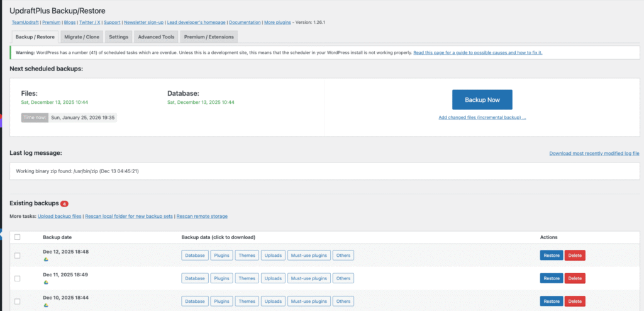
Task: Open the Settings tab
Action: tap(119, 37)
